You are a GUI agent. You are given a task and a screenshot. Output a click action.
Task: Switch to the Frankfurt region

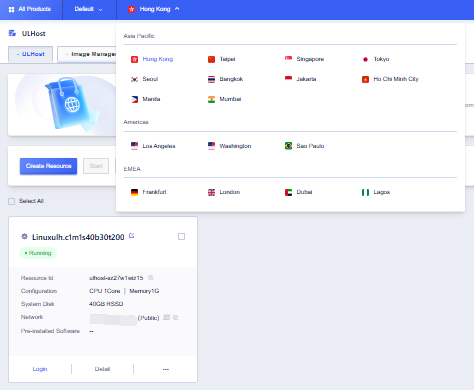coord(154,192)
